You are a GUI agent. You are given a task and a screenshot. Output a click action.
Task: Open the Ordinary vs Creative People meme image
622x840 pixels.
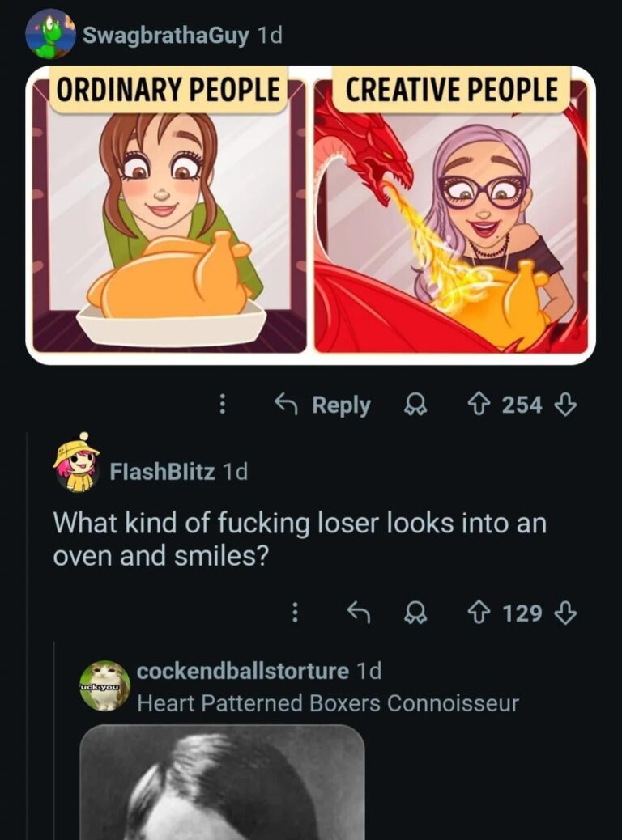311,214
